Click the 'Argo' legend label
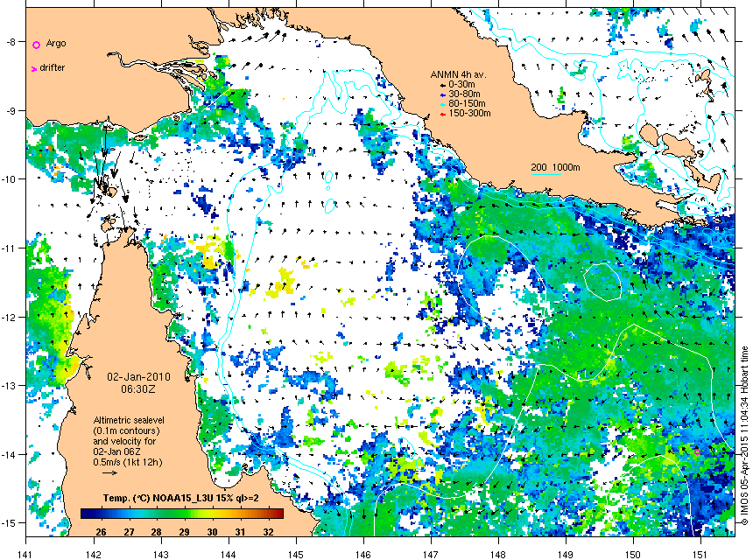This screenshot has height=560, width=753. (56, 43)
